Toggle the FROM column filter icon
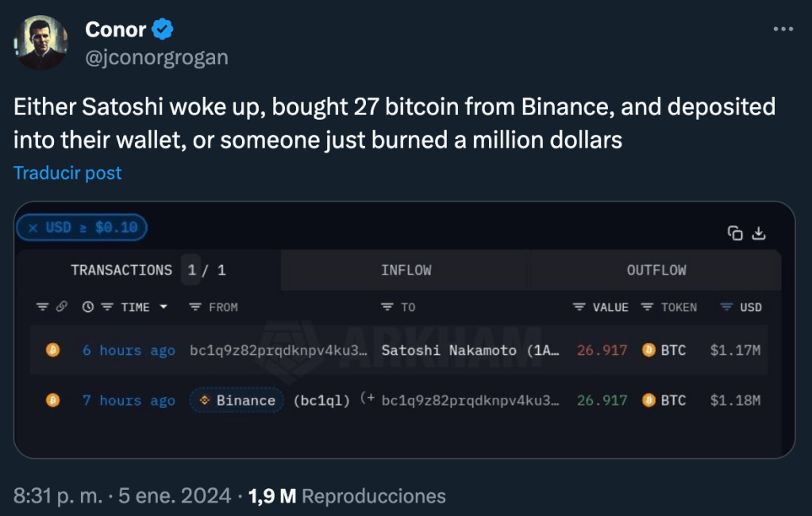The height and width of the screenshot is (516, 812). point(195,307)
